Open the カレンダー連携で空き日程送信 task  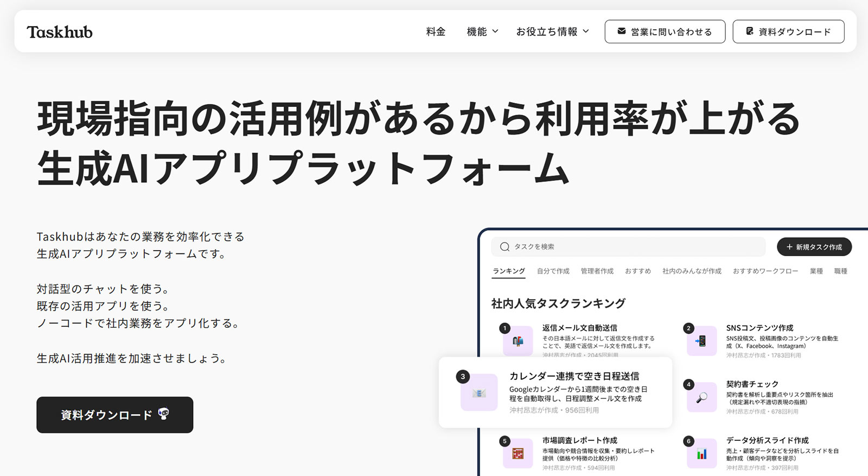point(574,376)
